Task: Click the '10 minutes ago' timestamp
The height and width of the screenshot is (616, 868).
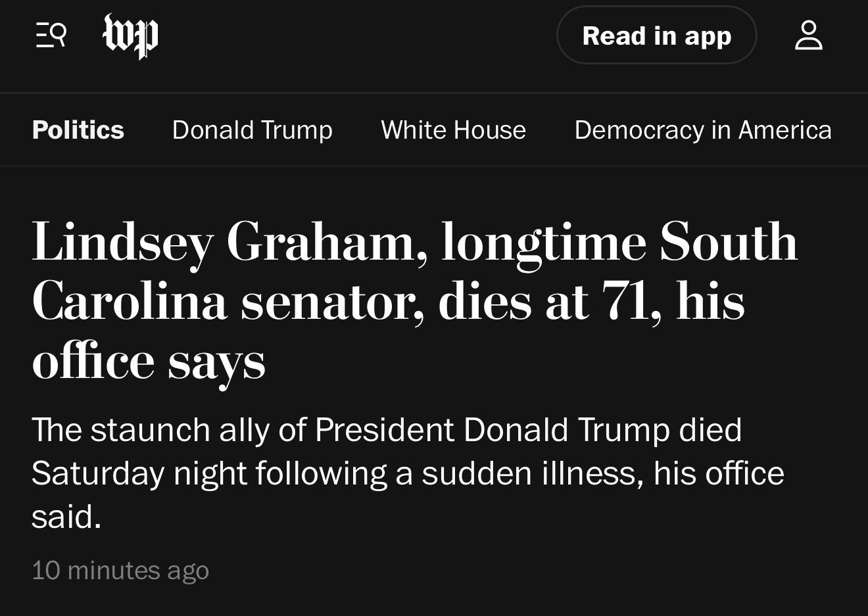Action: 120,570
